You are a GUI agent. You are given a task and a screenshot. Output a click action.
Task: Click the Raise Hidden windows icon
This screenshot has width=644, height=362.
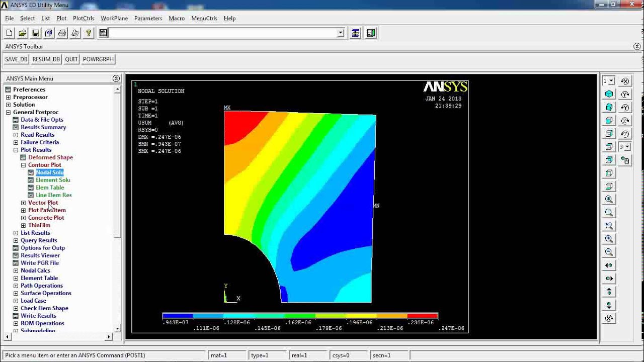coord(356,33)
